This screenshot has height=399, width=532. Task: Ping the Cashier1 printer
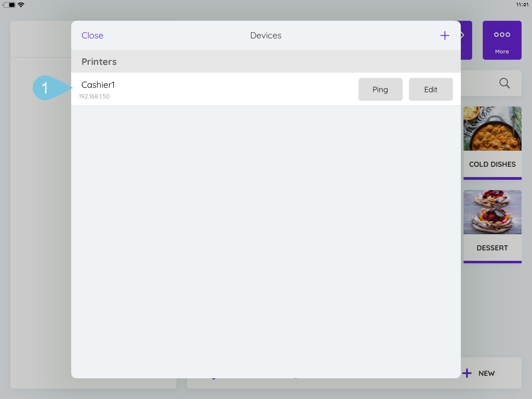point(380,89)
